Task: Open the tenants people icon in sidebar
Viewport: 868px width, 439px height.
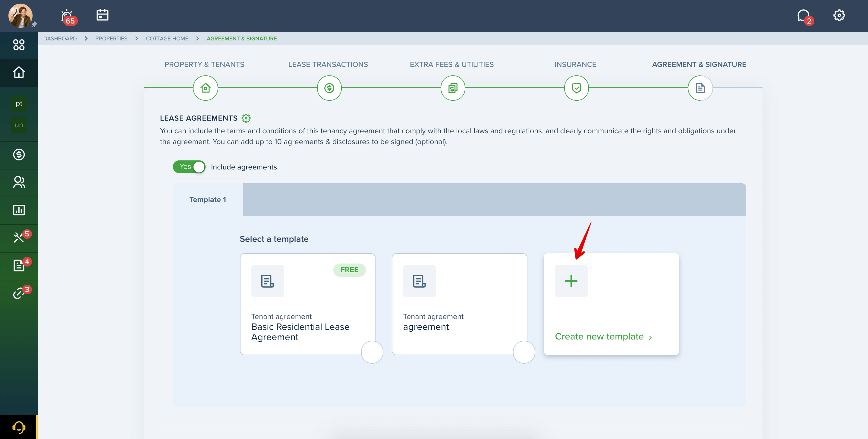Action: 19,182
